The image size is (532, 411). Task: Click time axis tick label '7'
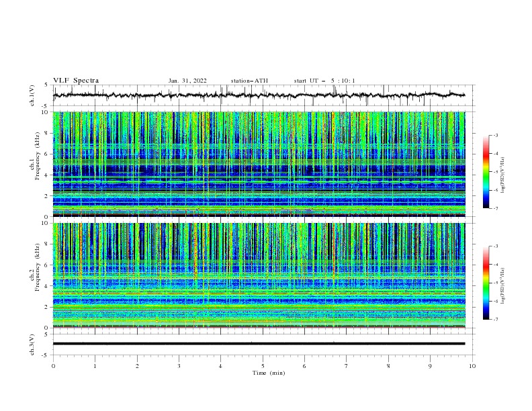pyautogui.click(x=347, y=366)
